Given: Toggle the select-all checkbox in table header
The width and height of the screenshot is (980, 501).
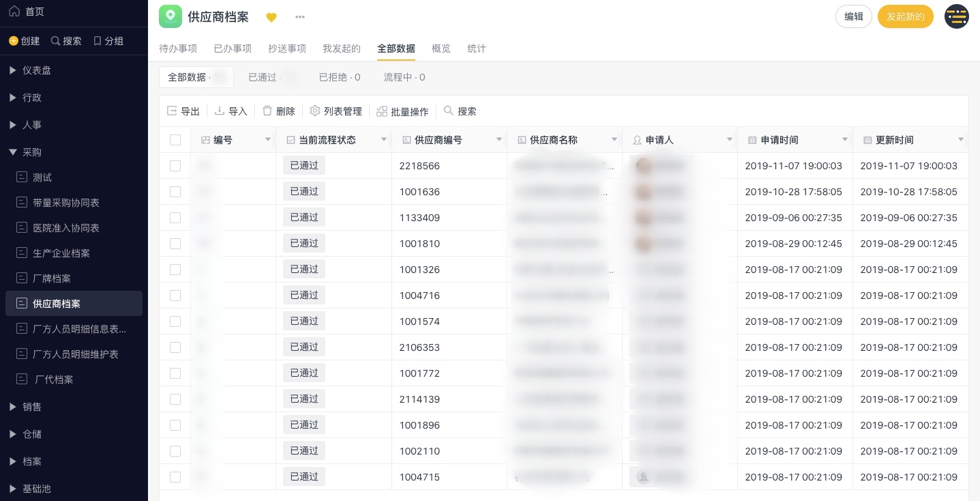Looking at the screenshot, I should pyautogui.click(x=175, y=140).
